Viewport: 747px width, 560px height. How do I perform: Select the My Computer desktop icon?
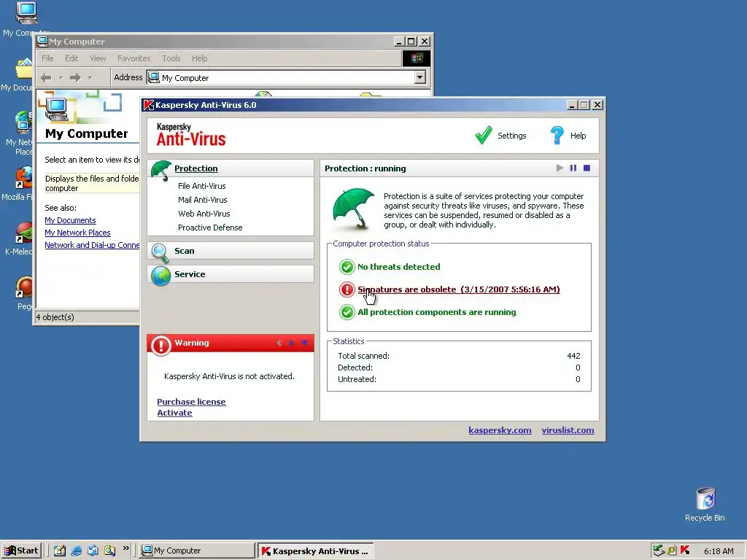(26, 19)
